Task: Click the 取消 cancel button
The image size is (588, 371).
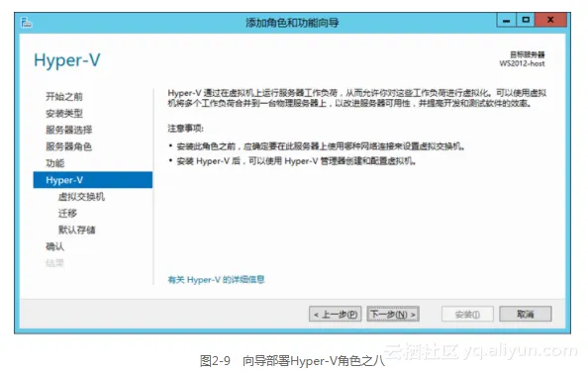Action: click(x=526, y=314)
